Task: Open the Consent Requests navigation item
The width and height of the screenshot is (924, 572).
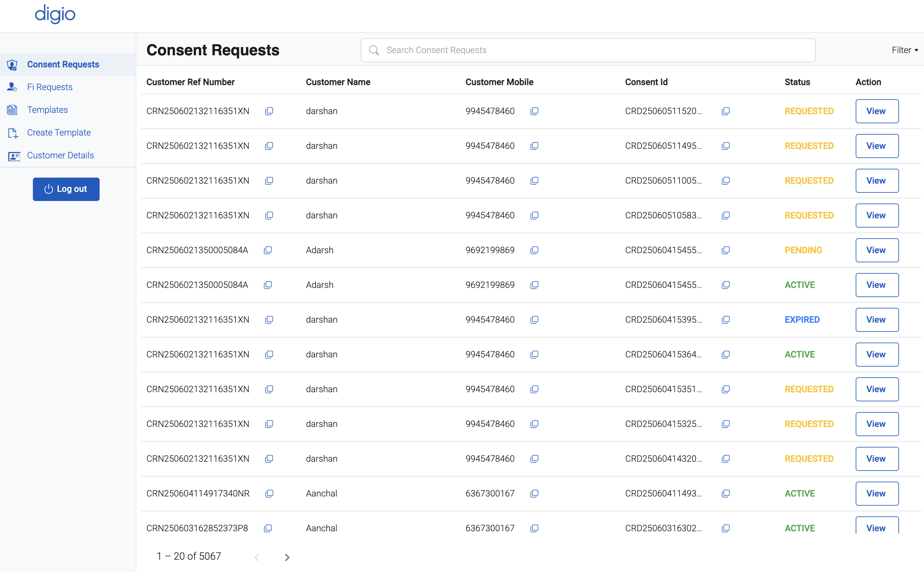Action: tap(63, 64)
